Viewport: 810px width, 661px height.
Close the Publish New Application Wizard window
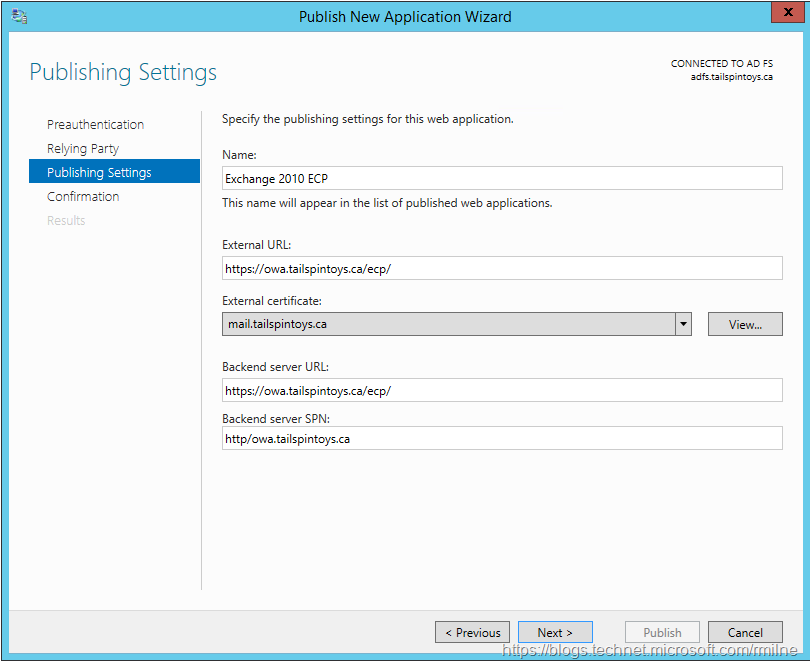784,15
